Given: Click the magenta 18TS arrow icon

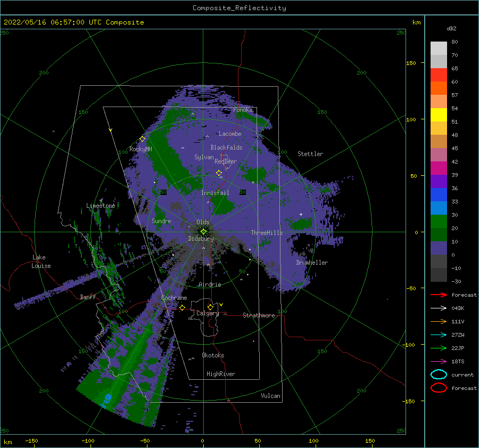Looking at the screenshot, I should [x=439, y=362].
